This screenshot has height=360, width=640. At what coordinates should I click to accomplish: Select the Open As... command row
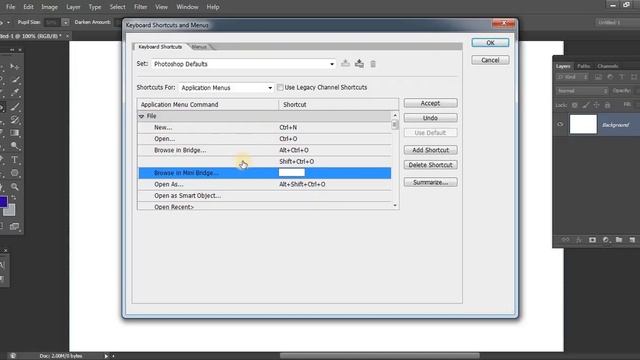click(264, 184)
